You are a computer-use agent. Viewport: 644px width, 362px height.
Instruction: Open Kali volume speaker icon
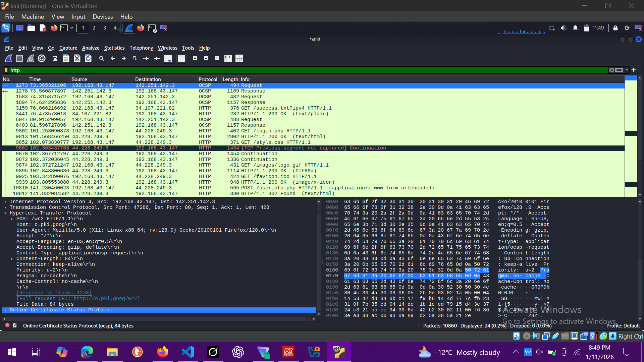pyautogui.click(x=563, y=28)
